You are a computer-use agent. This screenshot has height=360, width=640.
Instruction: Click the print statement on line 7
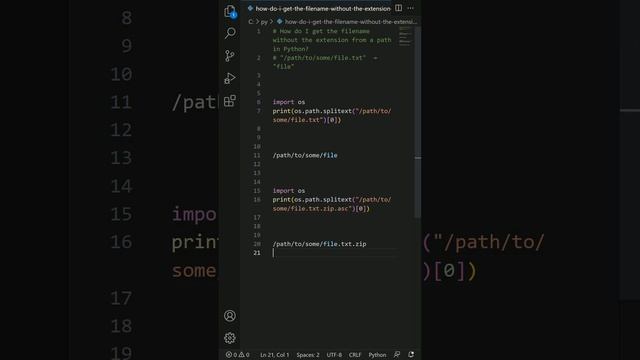(x=332, y=115)
